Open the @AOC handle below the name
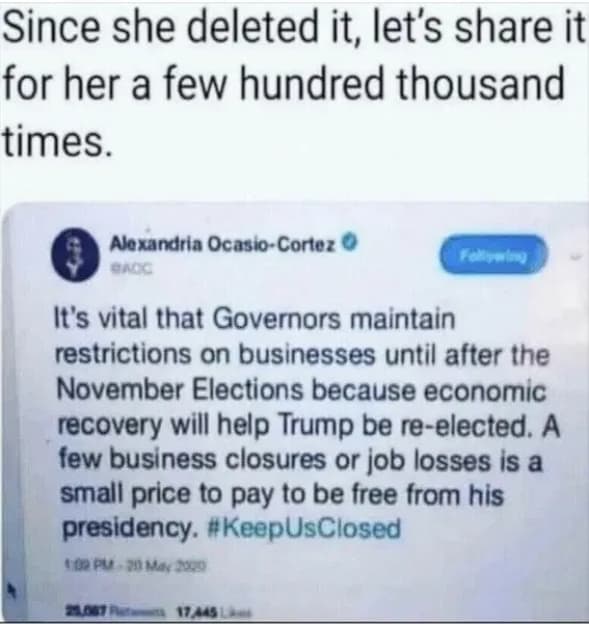Image resolution: width=589 pixels, height=624 pixels. pos(131,269)
